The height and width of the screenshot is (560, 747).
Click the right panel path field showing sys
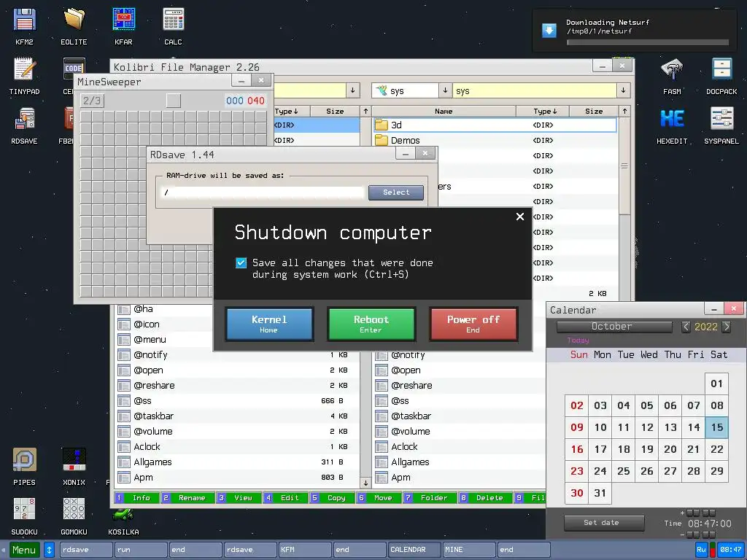[534, 90]
